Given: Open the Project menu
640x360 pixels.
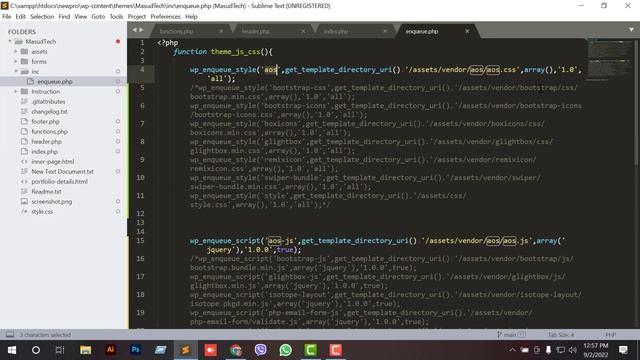Looking at the screenshot, I should [136, 17].
